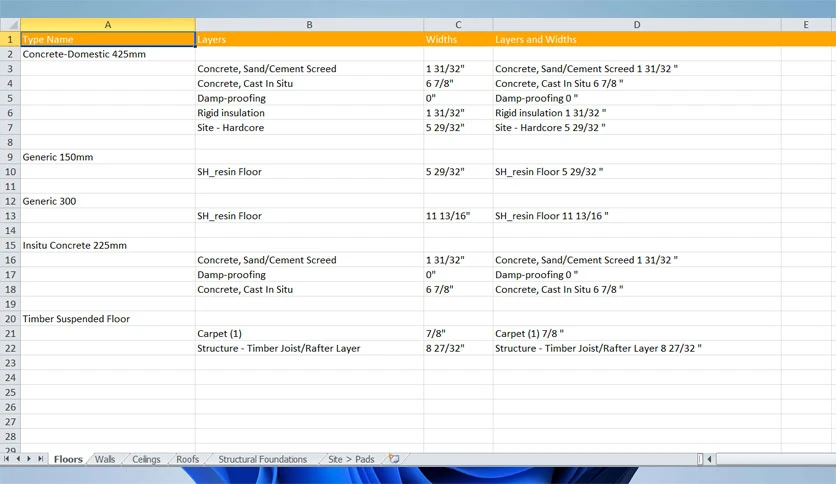The image size is (836, 484).
Task: Select cell 'Generic 150mm'
Action: (108, 157)
